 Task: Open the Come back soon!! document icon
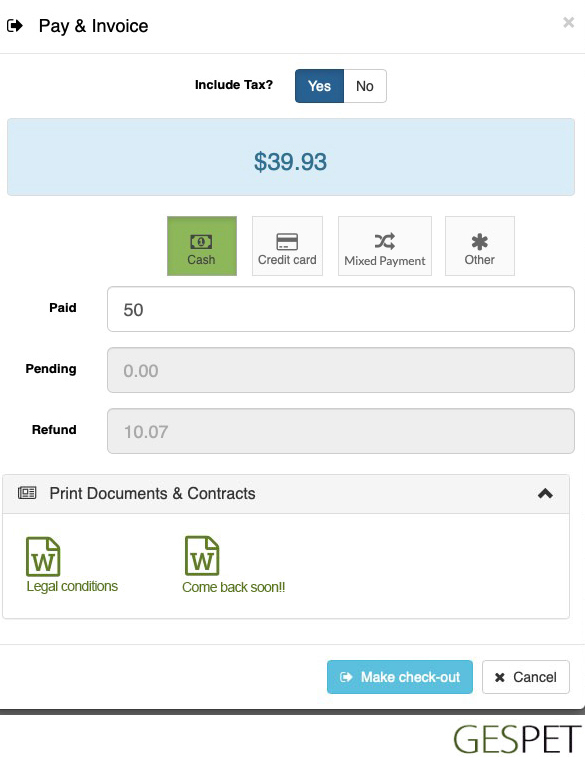(202, 555)
